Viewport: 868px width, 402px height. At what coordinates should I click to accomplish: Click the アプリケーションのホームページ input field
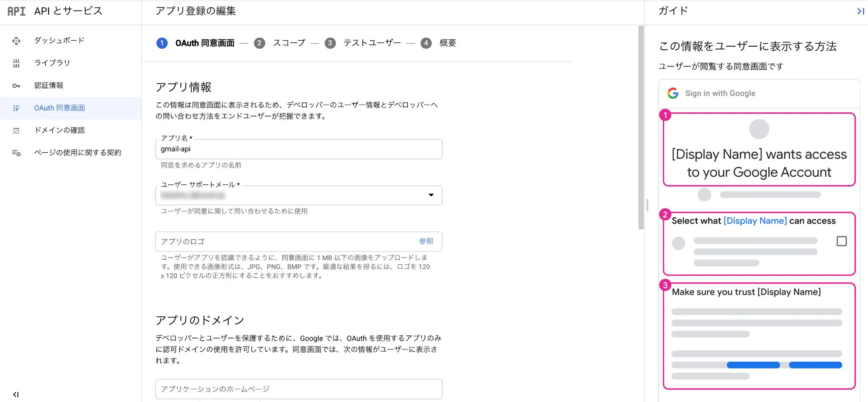[x=299, y=389]
